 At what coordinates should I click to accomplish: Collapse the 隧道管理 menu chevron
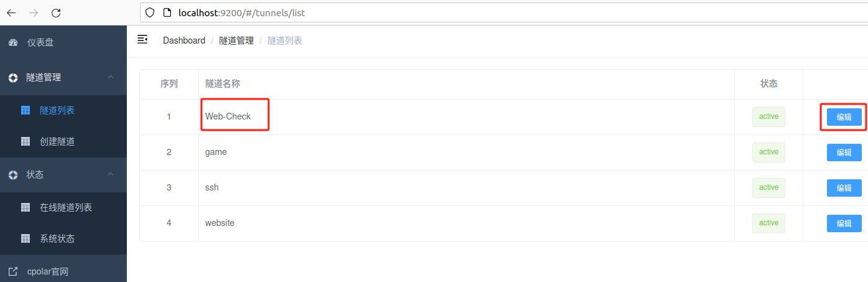pyautogui.click(x=111, y=77)
